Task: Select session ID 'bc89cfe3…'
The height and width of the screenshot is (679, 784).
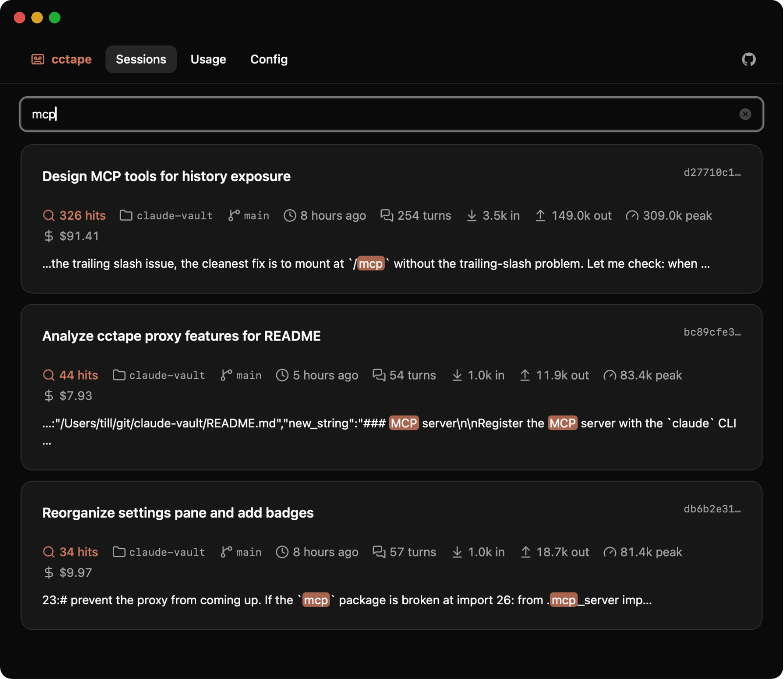Action: click(712, 332)
